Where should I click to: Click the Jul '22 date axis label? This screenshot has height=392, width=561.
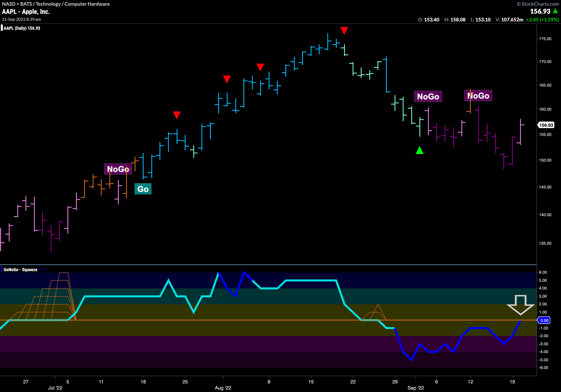click(x=55, y=388)
